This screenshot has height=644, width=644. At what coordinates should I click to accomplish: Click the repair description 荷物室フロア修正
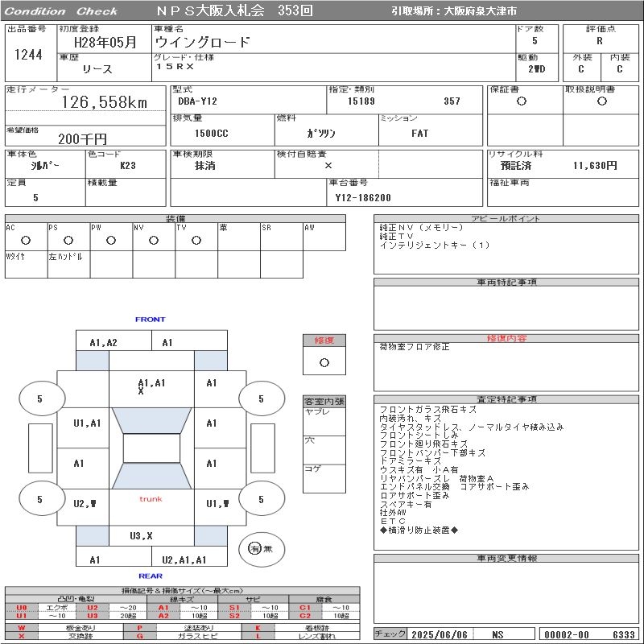click(x=415, y=347)
